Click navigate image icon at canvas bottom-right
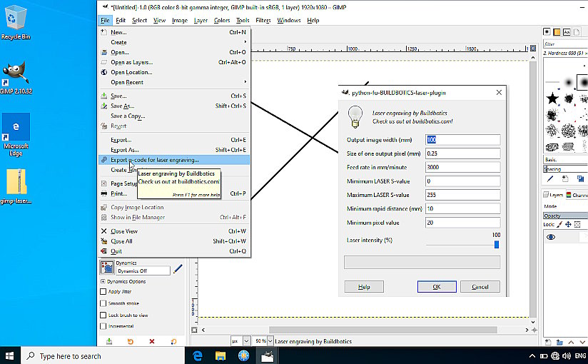Screen dimensions: 588x364 (534, 330)
